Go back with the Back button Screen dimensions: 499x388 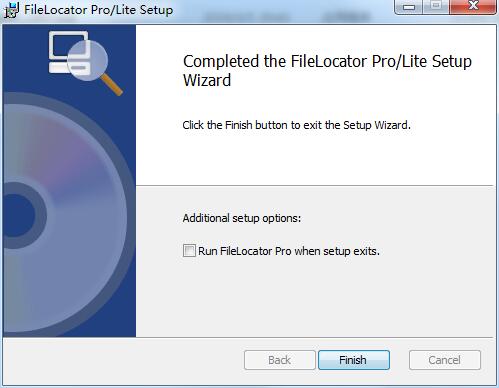coord(279,360)
